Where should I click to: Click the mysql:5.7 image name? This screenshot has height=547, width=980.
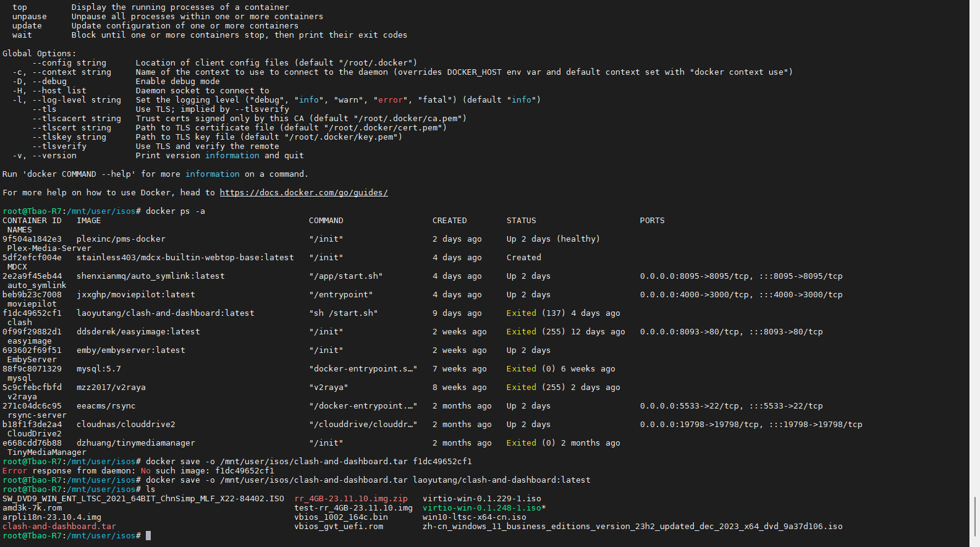(99, 369)
